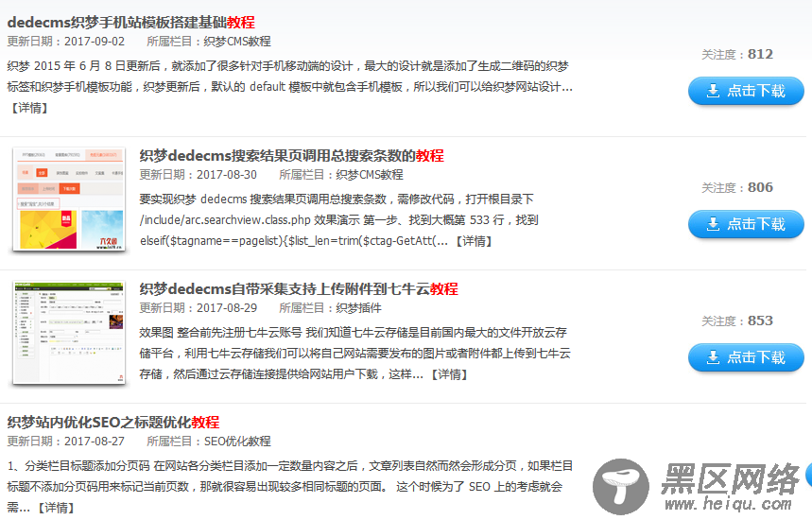Select update date 2017-09-02 text

point(95,42)
